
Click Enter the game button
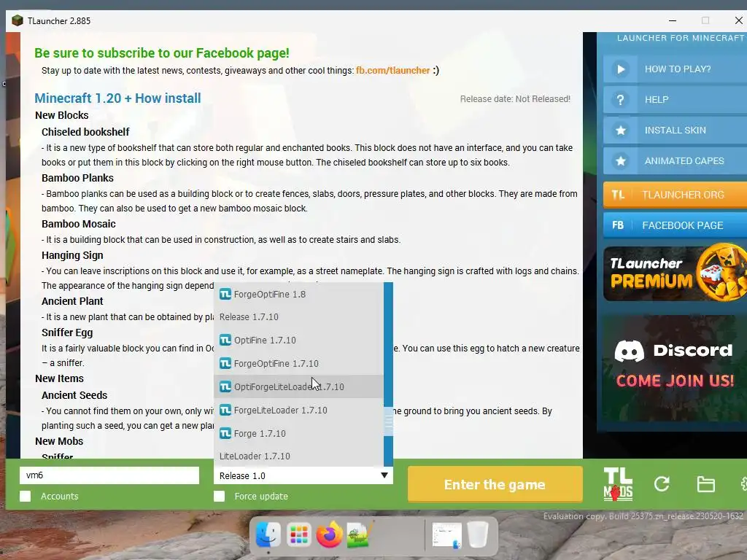click(495, 484)
